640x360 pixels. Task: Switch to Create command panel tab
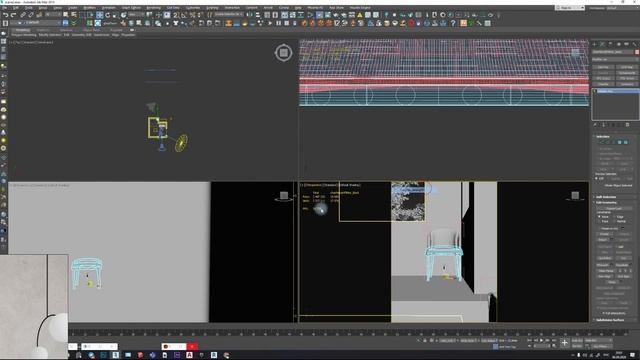coord(594,44)
